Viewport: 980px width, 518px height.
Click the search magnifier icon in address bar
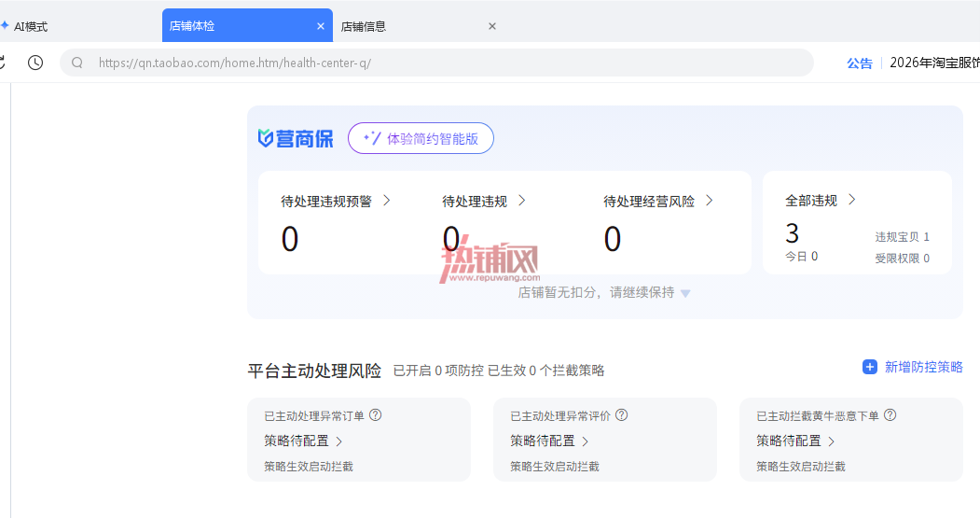click(76, 63)
